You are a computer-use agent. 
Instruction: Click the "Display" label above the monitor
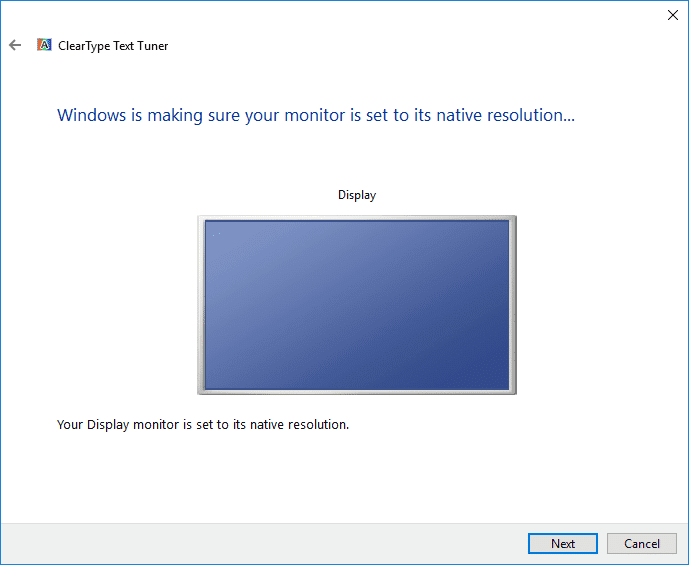[357, 195]
